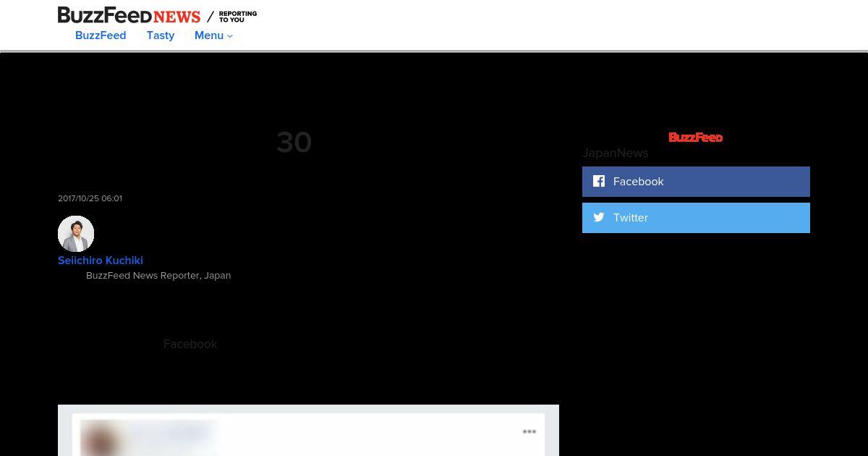This screenshot has width=868, height=456.
Task: Click the 'Reporting To You' tagline
Action: (x=238, y=17)
